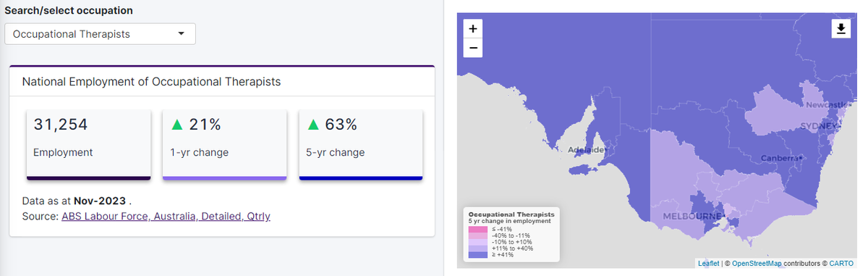Image resolution: width=868 pixels, height=276 pixels.
Task: Download the map image
Action: point(841,28)
